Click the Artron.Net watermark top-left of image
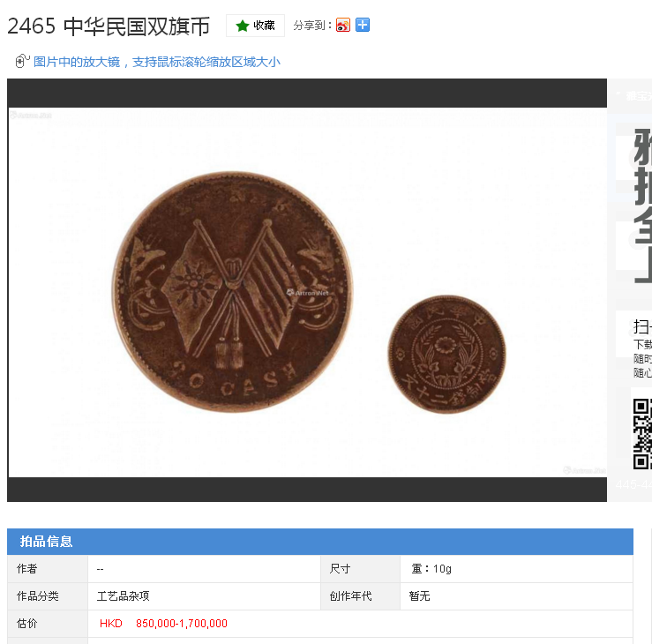Viewport: 652px width, 644px height. coord(31,116)
